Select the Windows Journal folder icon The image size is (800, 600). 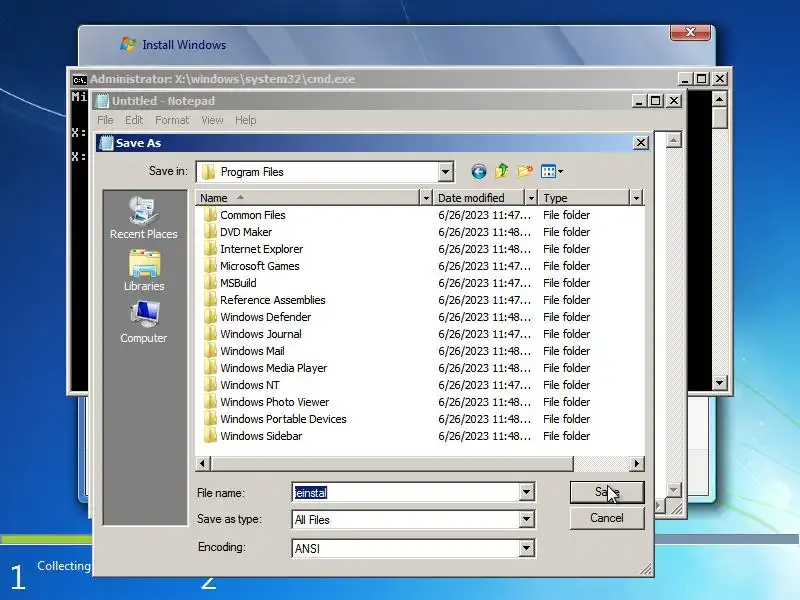(x=209, y=334)
